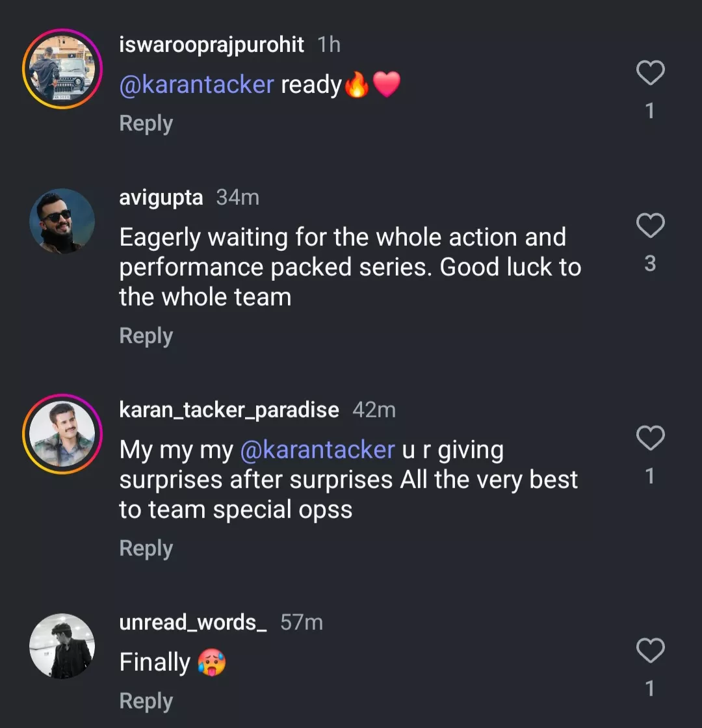Reply to avigupta's comment
This screenshot has width=702, height=728.
146,336
